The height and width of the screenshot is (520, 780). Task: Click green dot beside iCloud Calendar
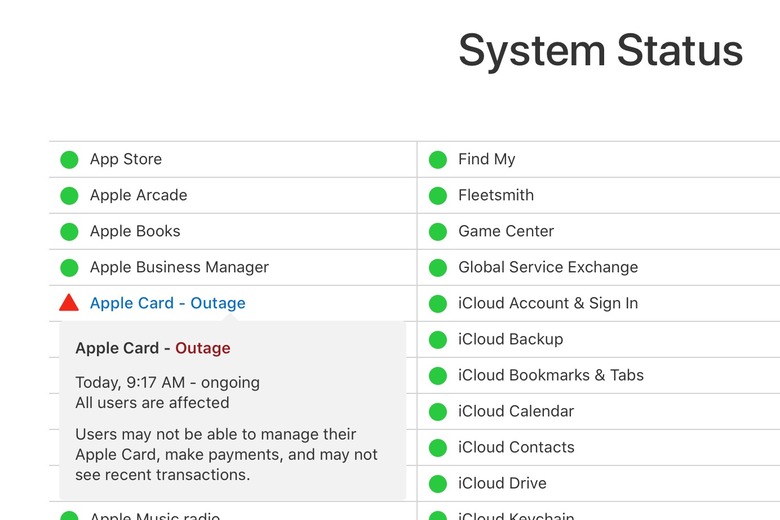(438, 412)
